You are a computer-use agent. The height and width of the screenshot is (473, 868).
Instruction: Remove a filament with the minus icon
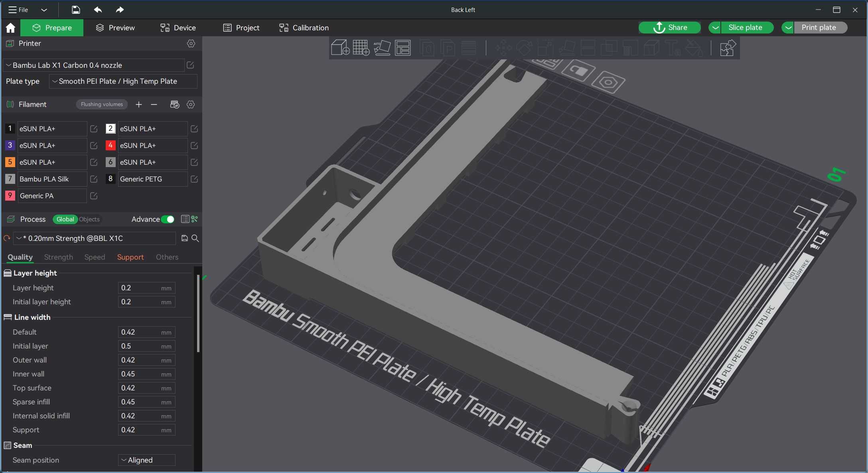pyautogui.click(x=154, y=104)
